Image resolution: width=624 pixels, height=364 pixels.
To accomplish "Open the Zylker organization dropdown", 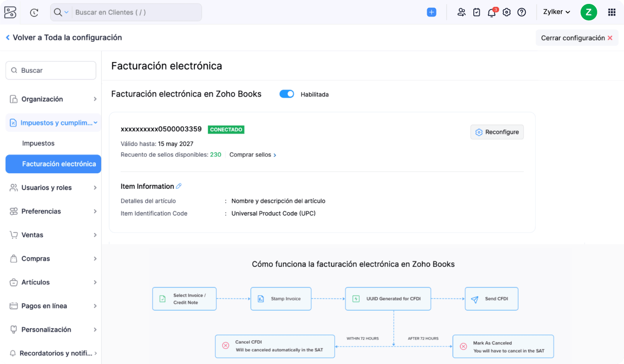I will coord(556,12).
